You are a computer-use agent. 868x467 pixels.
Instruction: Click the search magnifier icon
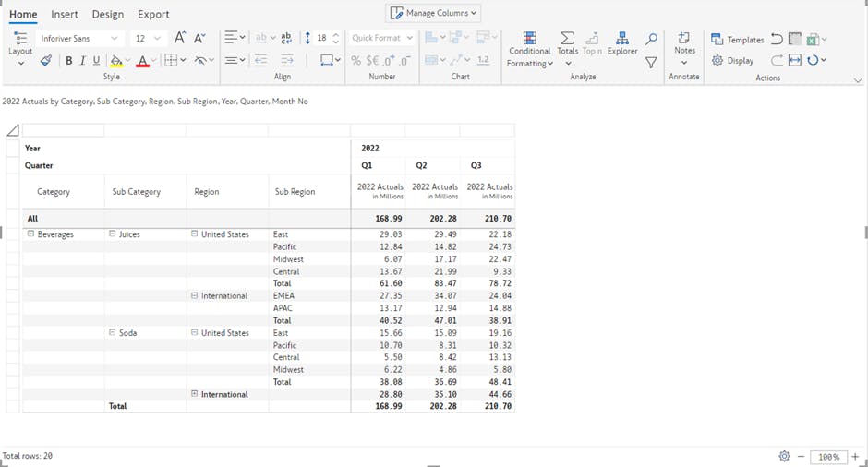[651, 39]
